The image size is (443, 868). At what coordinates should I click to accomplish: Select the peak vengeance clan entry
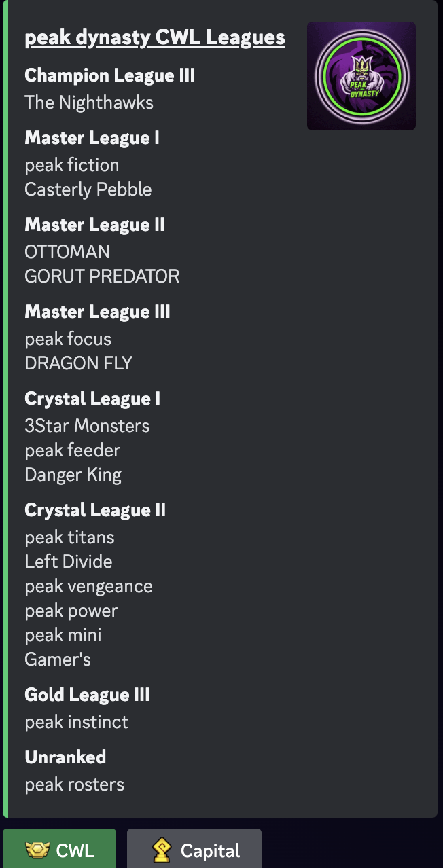point(89,586)
